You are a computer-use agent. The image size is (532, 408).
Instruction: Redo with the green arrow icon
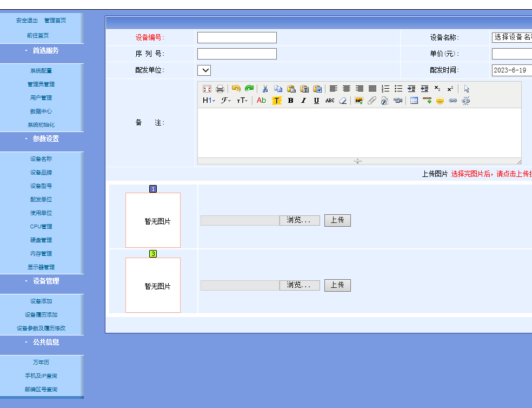[x=249, y=89]
